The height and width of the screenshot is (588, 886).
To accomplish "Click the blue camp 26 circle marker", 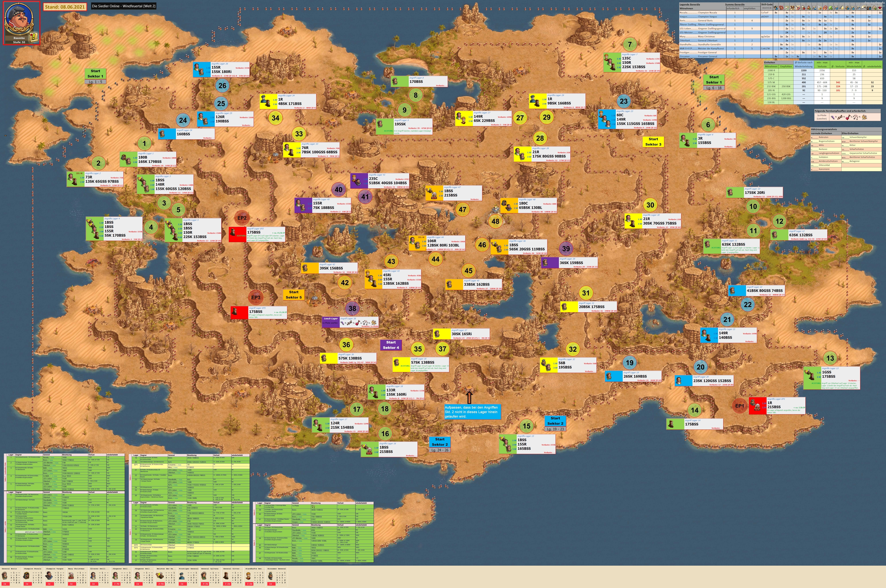I will (222, 85).
